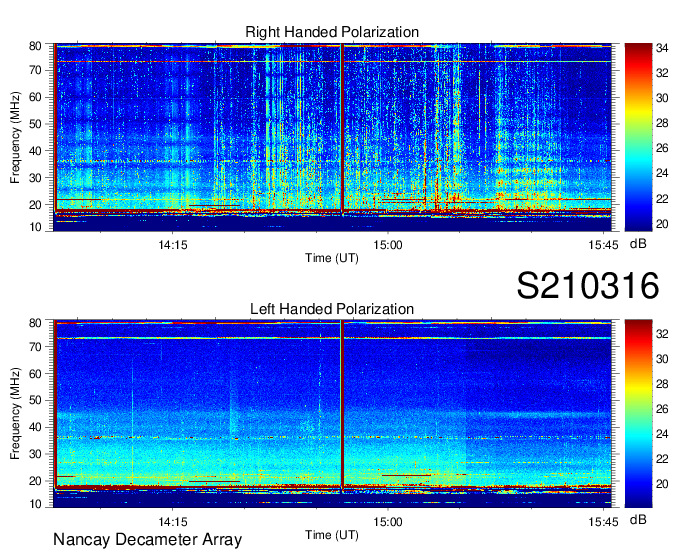Select the 15:45 tick under the Left Handed plot

click(603, 522)
